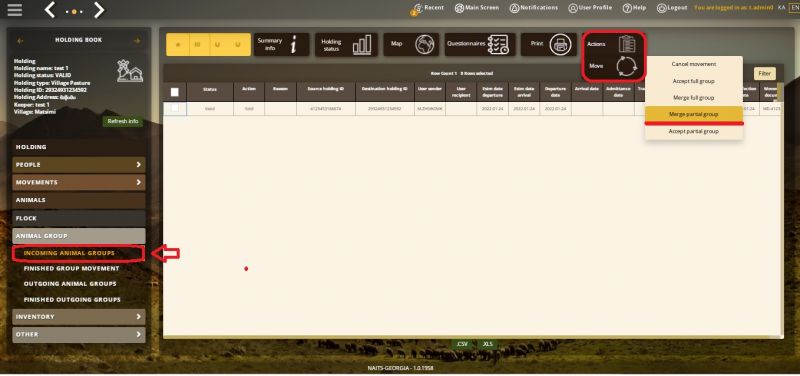Image resolution: width=800 pixels, height=376 pixels.
Task: Switch language to KA
Action: pos(782,8)
